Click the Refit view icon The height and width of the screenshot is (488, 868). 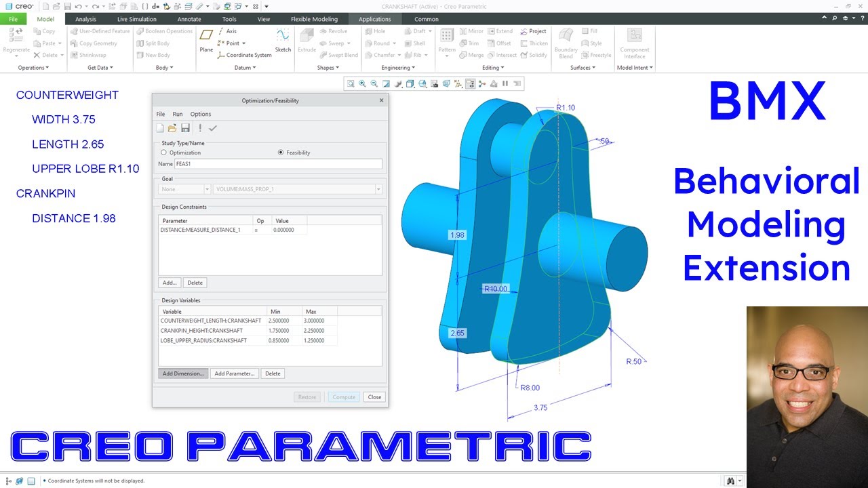[351, 84]
